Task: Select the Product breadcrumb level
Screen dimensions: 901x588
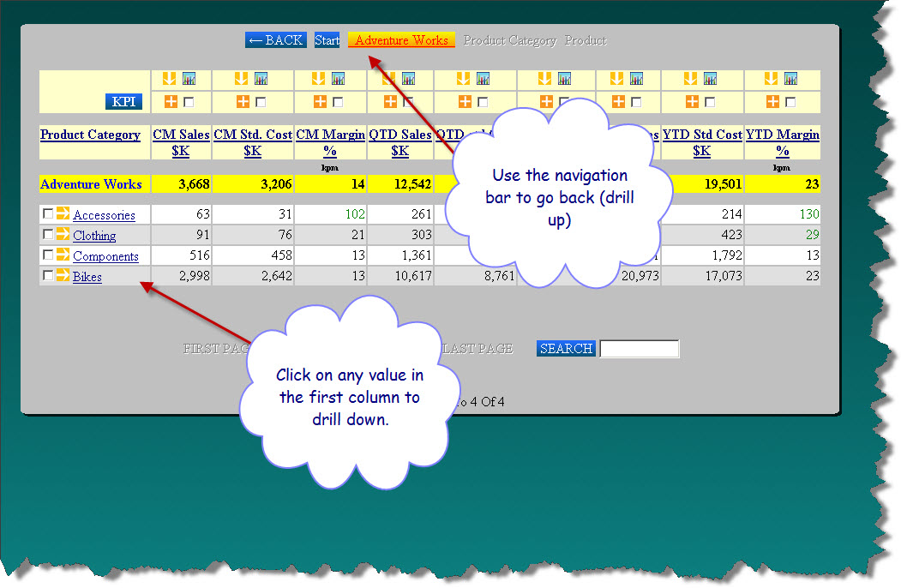Action: point(586,40)
